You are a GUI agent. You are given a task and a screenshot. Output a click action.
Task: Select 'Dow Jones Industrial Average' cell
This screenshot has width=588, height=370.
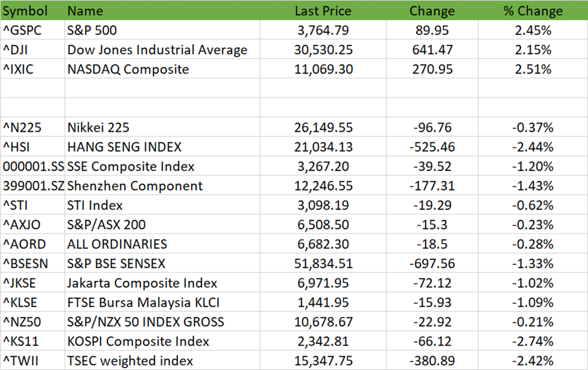point(162,49)
